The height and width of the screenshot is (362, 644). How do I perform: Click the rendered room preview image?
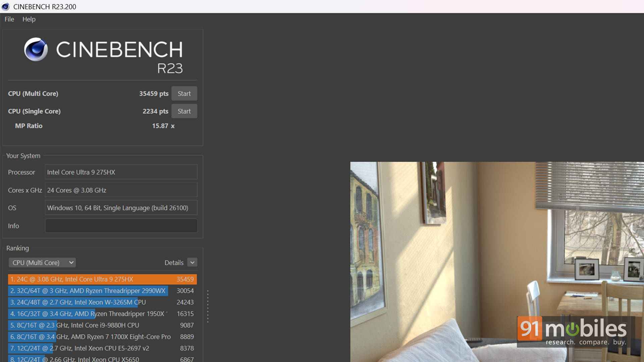point(497,262)
